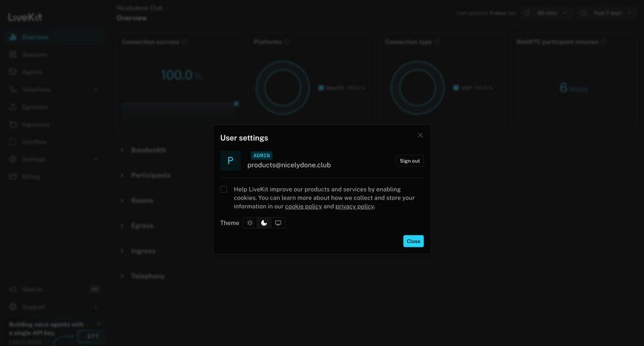This screenshot has height=346, width=644.
Task: Open Sandbox in the sidebar
Action: pyautogui.click(x=54, y=142)
